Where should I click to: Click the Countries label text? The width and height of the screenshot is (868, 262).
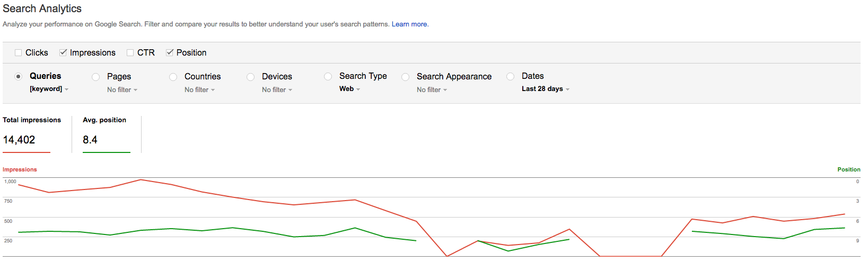pos(203,77)
